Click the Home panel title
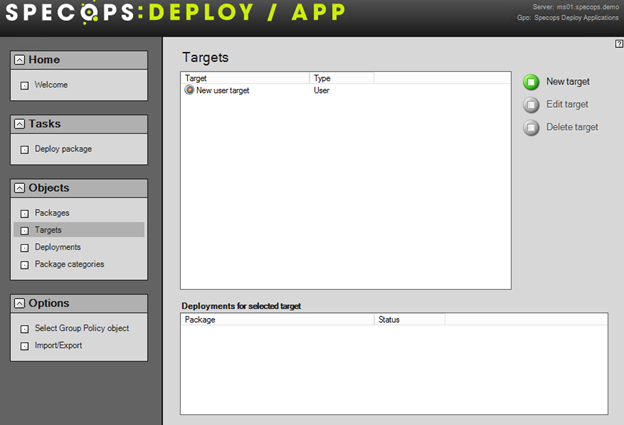This screenshot has width=624, height=425. [44, 60]
